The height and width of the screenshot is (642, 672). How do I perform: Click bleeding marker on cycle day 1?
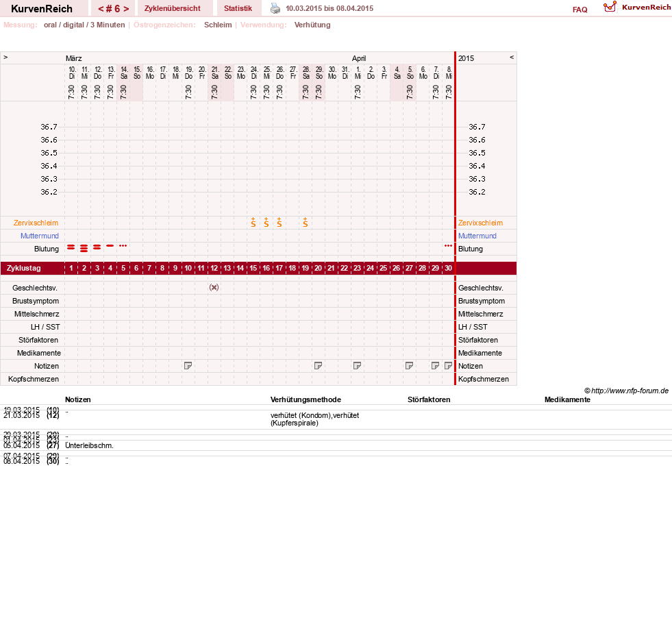tap(71, 247)
